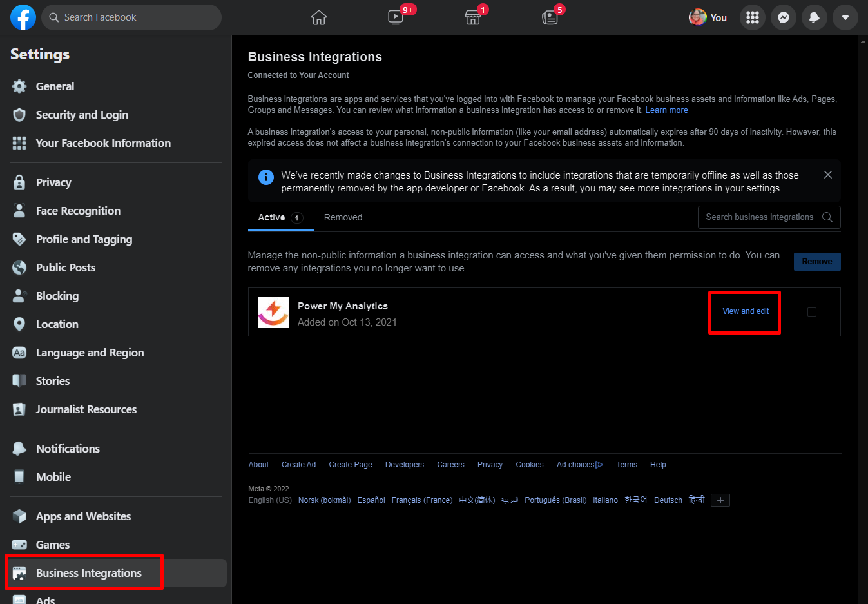Check the Power My Analytics checkbox
This screenshot has height=604, width=868.
pyautogui.click(x=811, y=312)
